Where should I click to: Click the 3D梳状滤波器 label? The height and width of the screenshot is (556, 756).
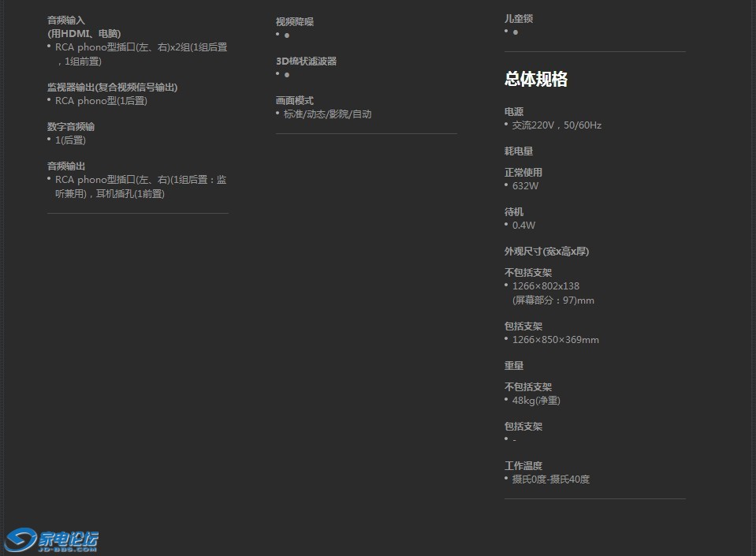click(306, 61)
